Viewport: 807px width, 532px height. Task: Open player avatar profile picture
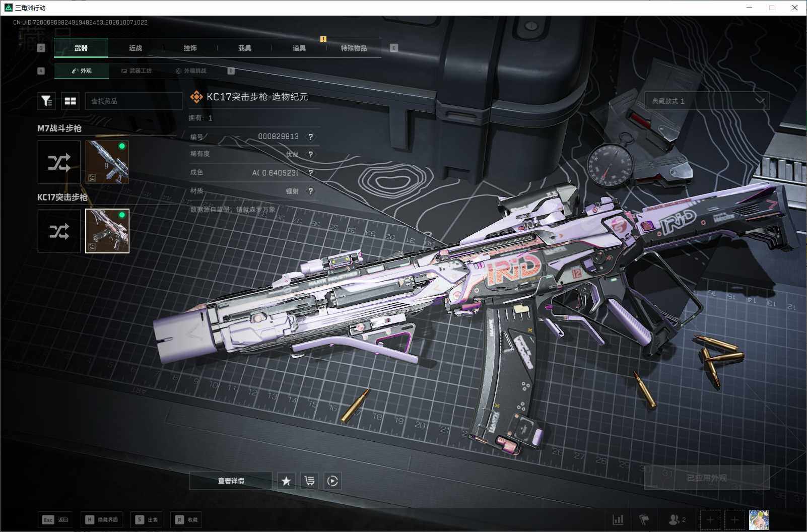(759, 519)
